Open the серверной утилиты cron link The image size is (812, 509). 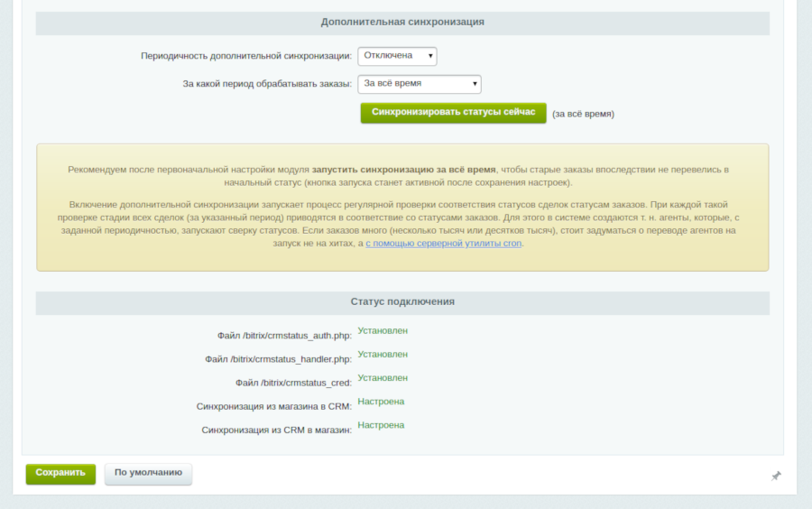tap(443, 244)
